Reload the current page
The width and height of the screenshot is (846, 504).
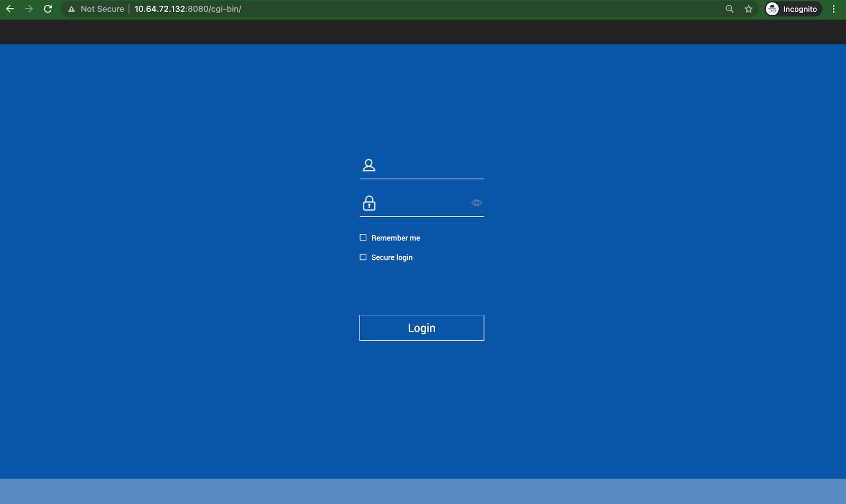48,9
